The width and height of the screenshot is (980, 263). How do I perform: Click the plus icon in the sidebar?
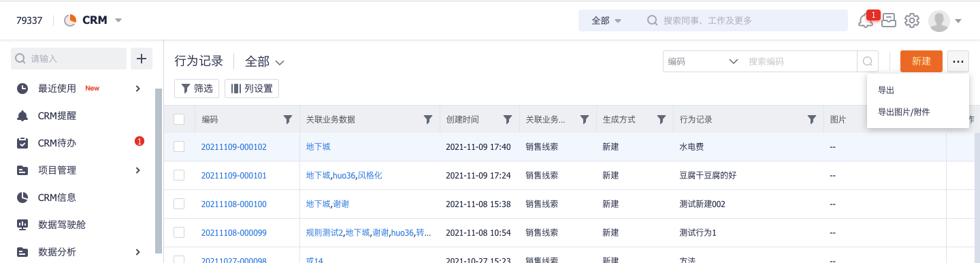(142, 59)
